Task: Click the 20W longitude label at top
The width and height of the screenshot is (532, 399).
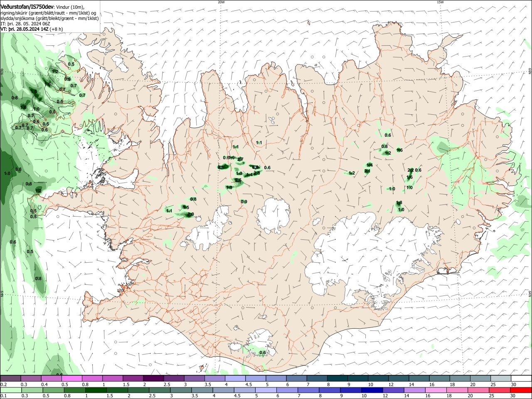Action: tap(221, 2)
